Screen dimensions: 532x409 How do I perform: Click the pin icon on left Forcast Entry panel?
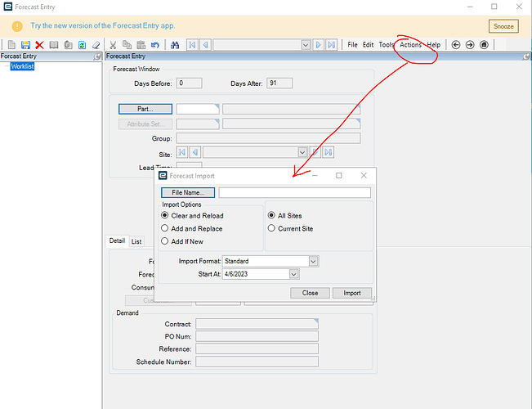(97, 56)
